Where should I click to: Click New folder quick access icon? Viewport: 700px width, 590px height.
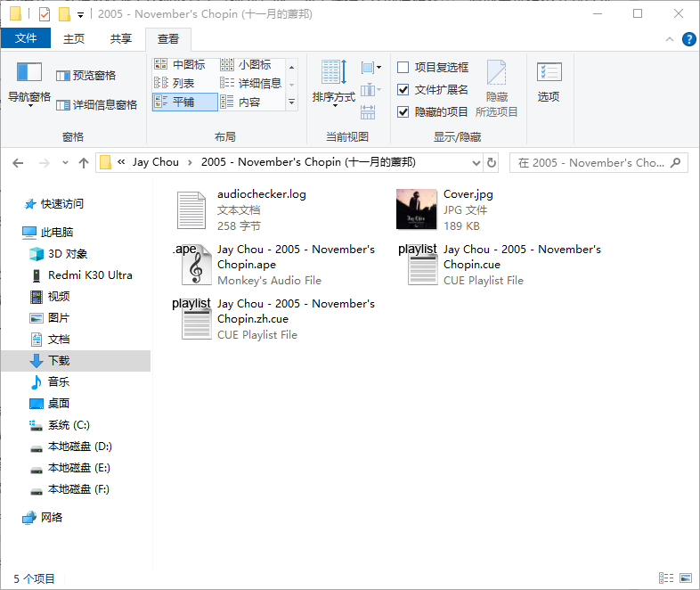[x=65, y=14]
